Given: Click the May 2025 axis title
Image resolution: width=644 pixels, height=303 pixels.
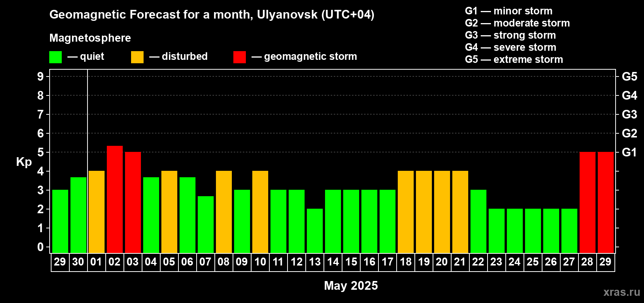Looking at the screenshot, I should (351, 286).
